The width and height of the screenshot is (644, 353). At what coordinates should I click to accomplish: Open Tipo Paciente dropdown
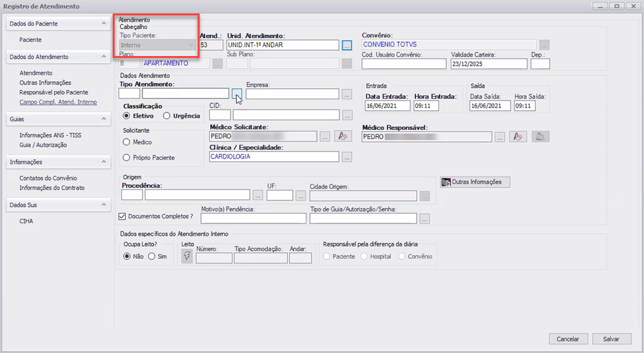[157, 45]
